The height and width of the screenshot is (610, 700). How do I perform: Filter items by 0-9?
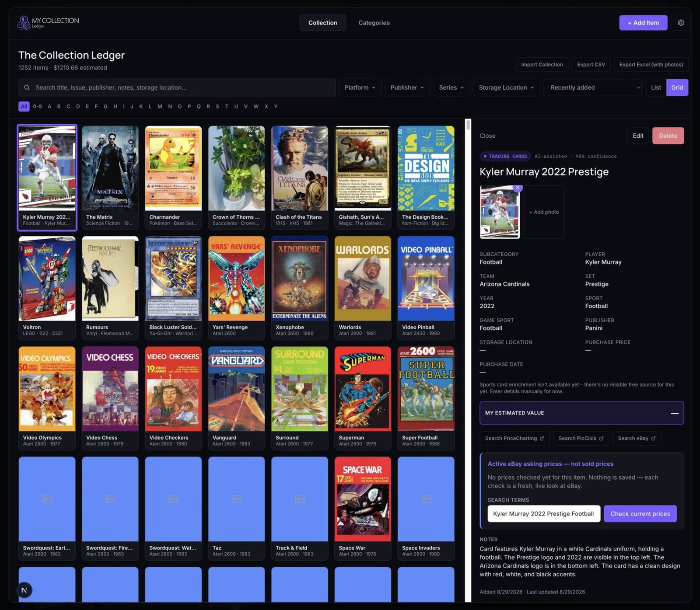point(38,106)
